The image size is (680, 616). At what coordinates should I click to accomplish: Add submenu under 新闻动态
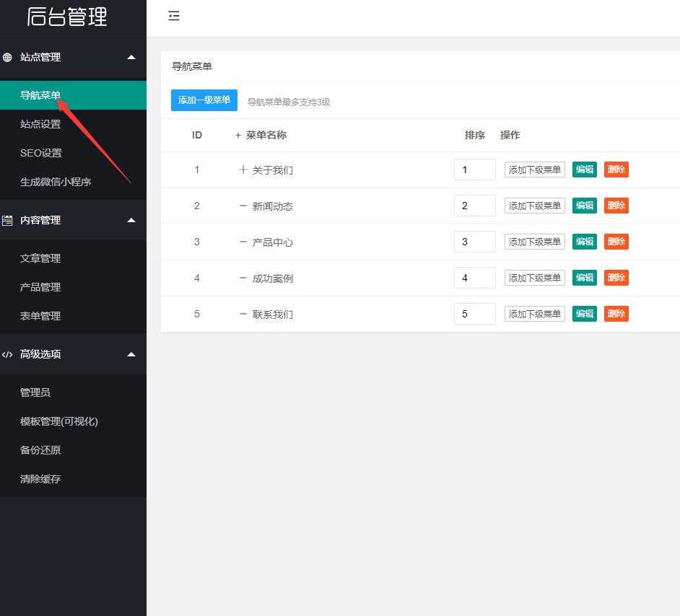(535, 206)
